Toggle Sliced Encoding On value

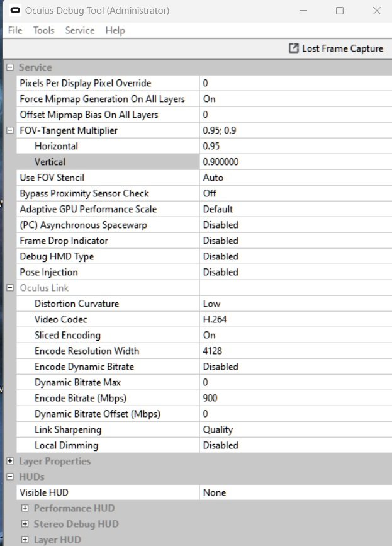[296, 335]
